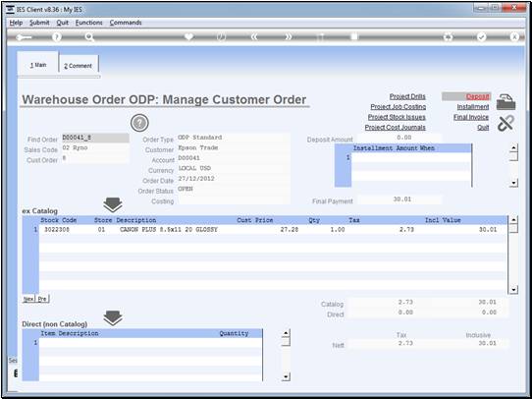Click the double right arrow next icon
This screenshot has width=532, height=399.
(288, 37)
